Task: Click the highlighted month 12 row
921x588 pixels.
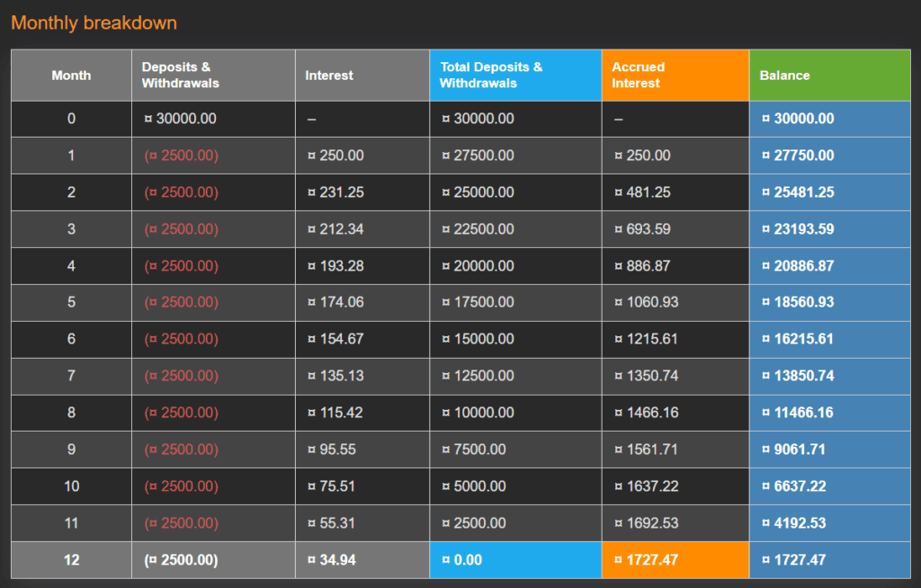Action: pyautogui.click(x=71, y=559)
